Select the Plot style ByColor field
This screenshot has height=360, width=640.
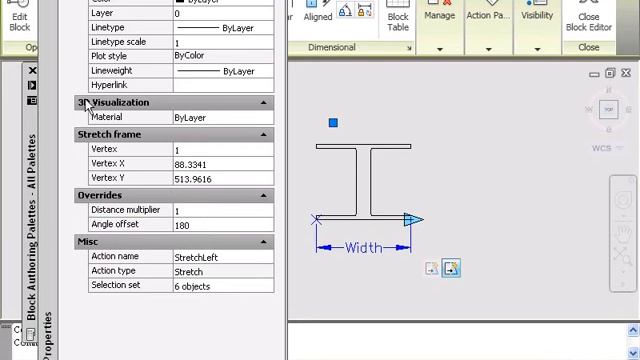pos(223,56)
